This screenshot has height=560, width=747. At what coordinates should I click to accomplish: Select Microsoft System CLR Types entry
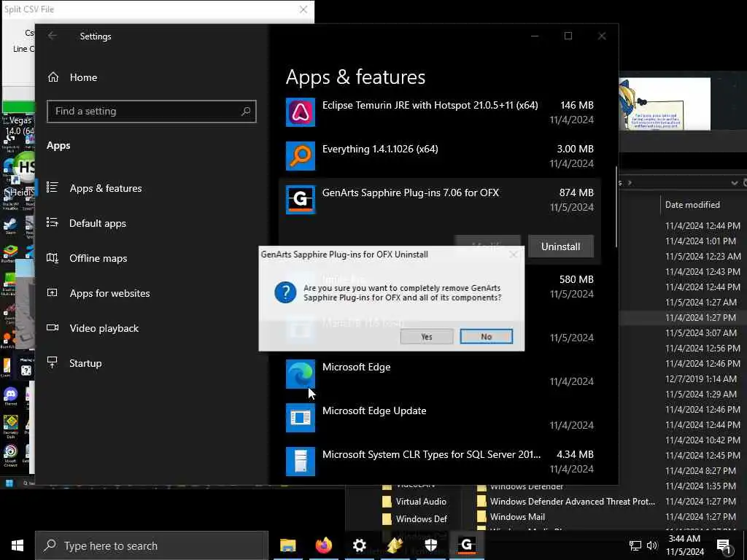pyautogui.click(x=439, y=462)
